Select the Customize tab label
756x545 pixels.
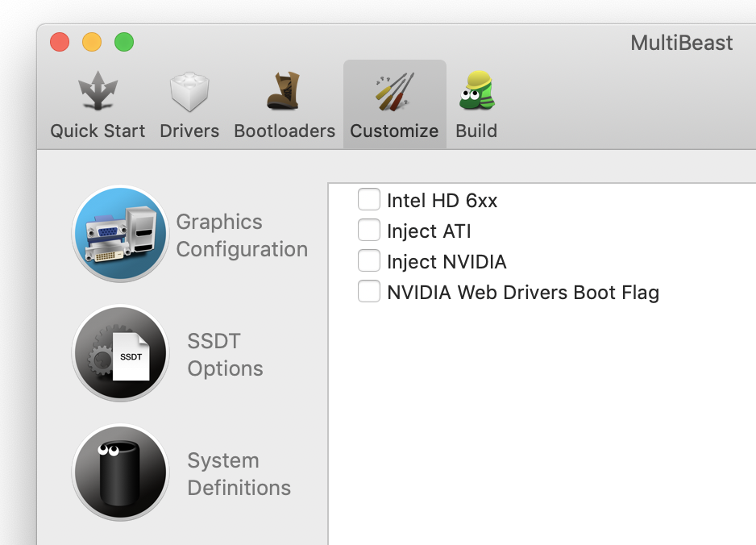(394, 131)
